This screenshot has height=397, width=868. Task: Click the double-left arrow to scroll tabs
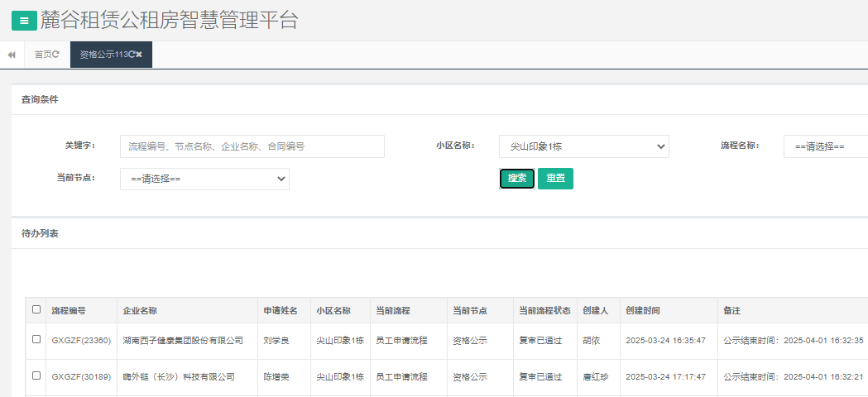12,55
